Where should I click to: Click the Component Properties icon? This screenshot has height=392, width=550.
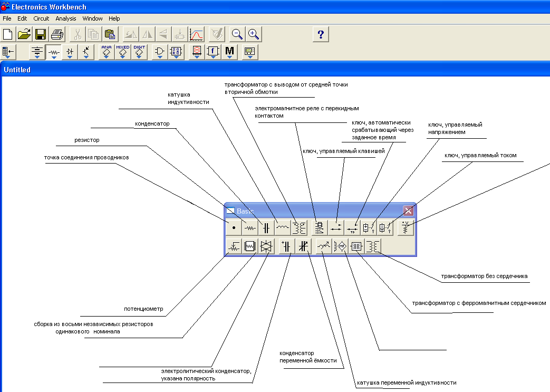point(217,34)
